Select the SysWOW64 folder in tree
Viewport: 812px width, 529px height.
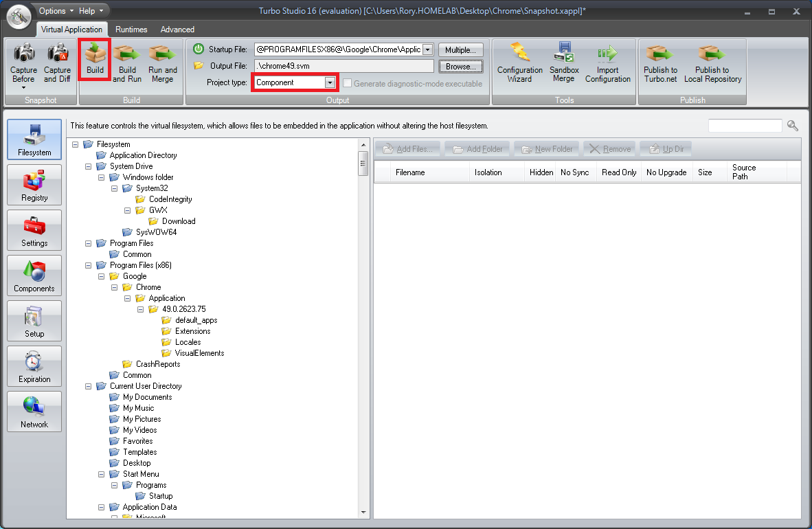point(156,232)
